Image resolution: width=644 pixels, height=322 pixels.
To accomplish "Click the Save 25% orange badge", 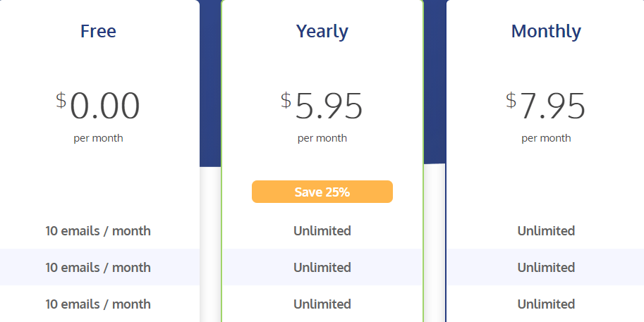I will [322, 192].
